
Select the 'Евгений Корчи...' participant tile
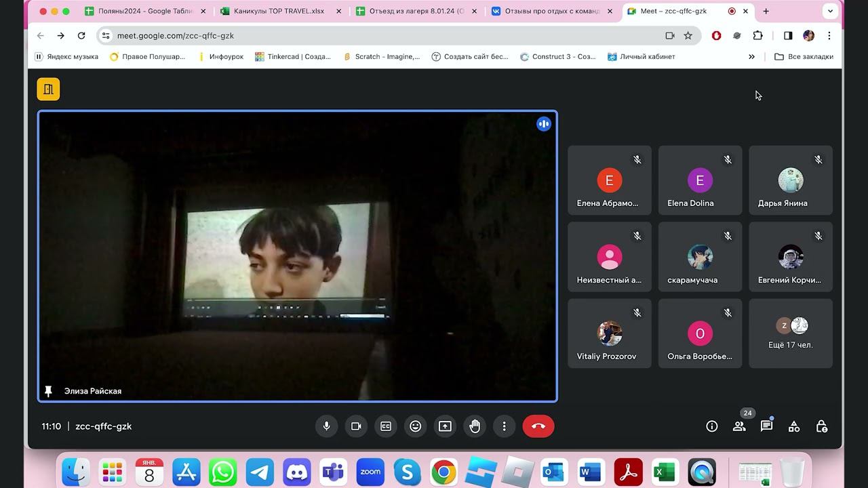point(791,257)
